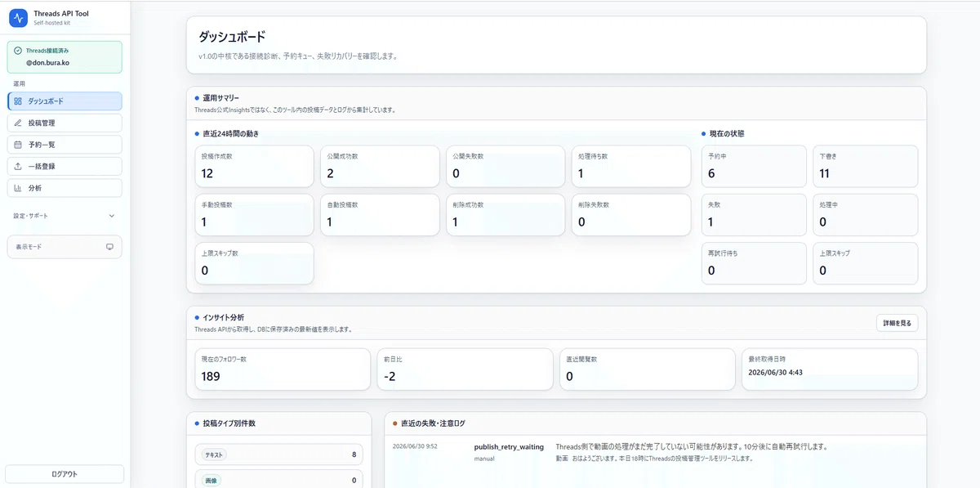Image resolution: width=980 pixels, height=488 pixels.
Task: Click the 再試行待ち status card
Action: tap(754, 263)
